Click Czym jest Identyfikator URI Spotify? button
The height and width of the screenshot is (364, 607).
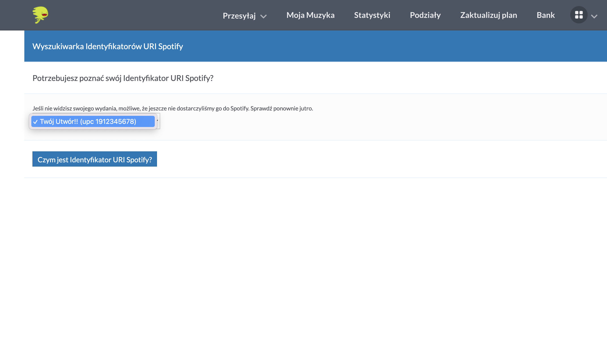[x=95, y=159]
